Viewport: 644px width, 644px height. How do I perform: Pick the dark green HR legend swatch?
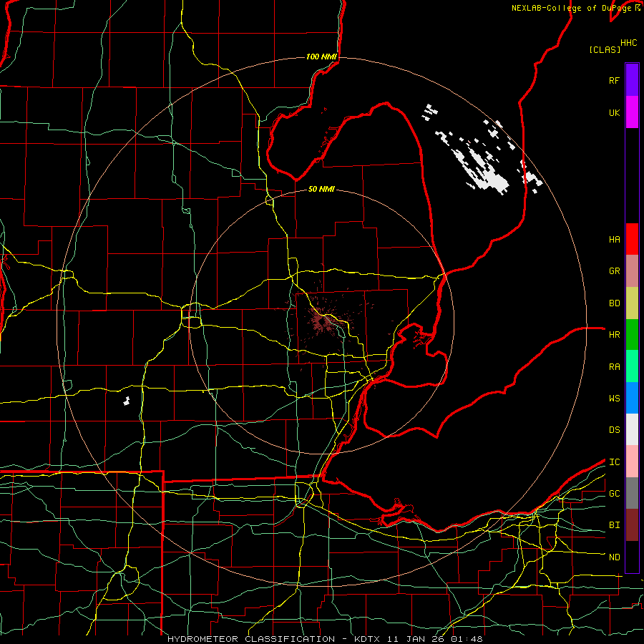(632, 335)
